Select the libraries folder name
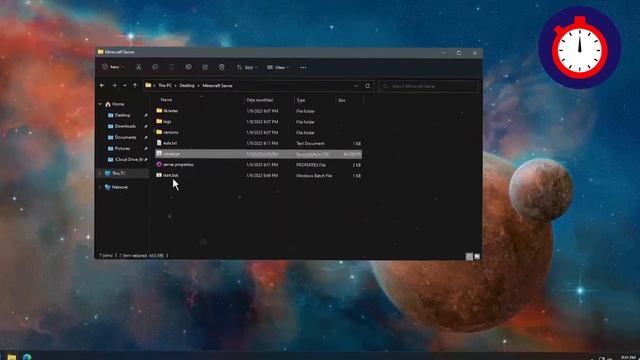The width and height of the screenshot is (640, 360). [170, 111]
